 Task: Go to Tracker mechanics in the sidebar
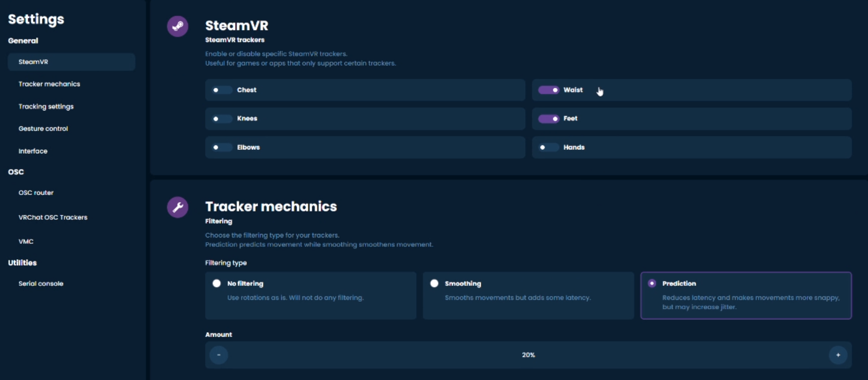[49, 84]
